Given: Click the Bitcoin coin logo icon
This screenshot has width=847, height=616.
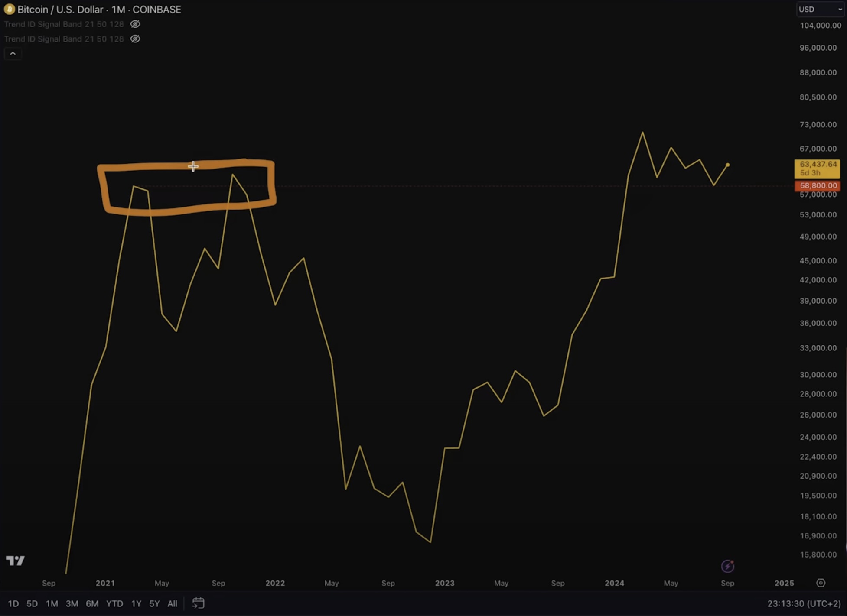Looking at the screenshot, I should point(9,9).
